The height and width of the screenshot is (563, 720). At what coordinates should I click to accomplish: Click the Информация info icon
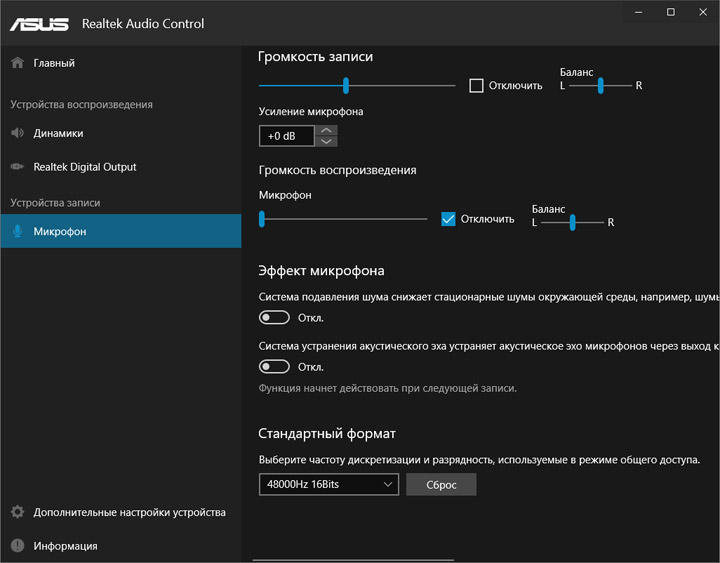point(17,546)
